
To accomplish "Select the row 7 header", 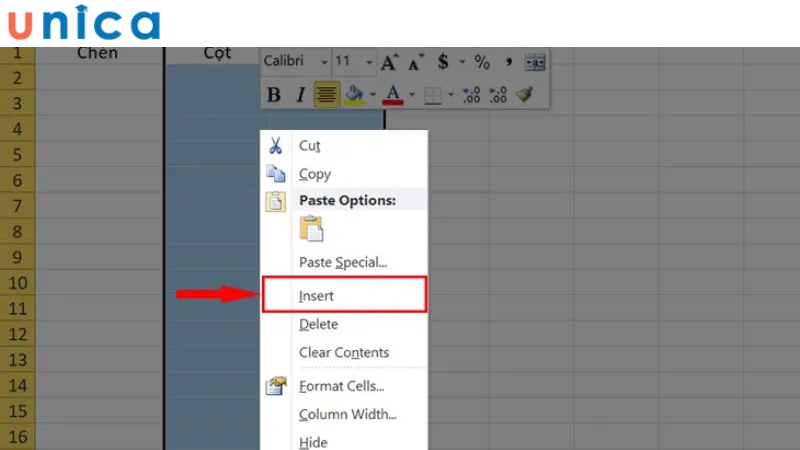I will tap(17, 206).
